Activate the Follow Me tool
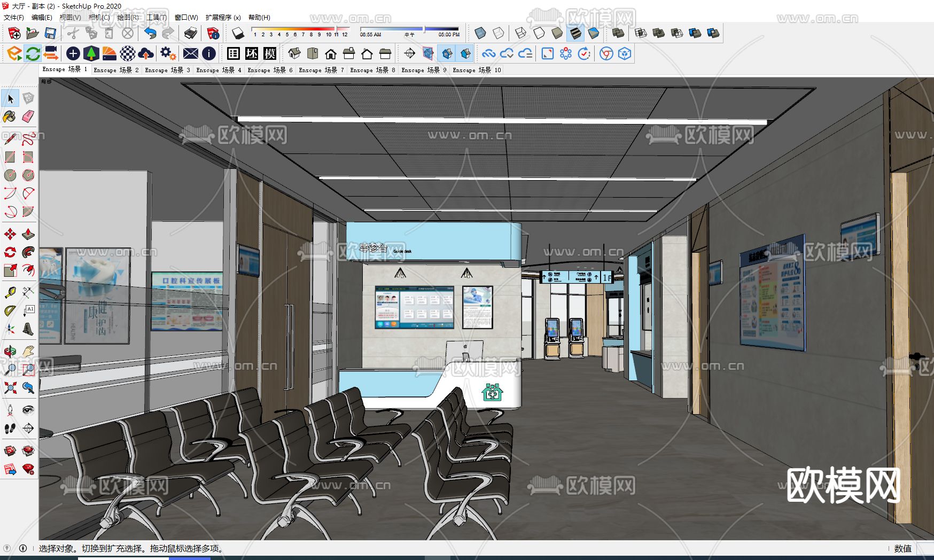This screenshot has width=934, height=560. pyautogui.click(x=28, y=252)
